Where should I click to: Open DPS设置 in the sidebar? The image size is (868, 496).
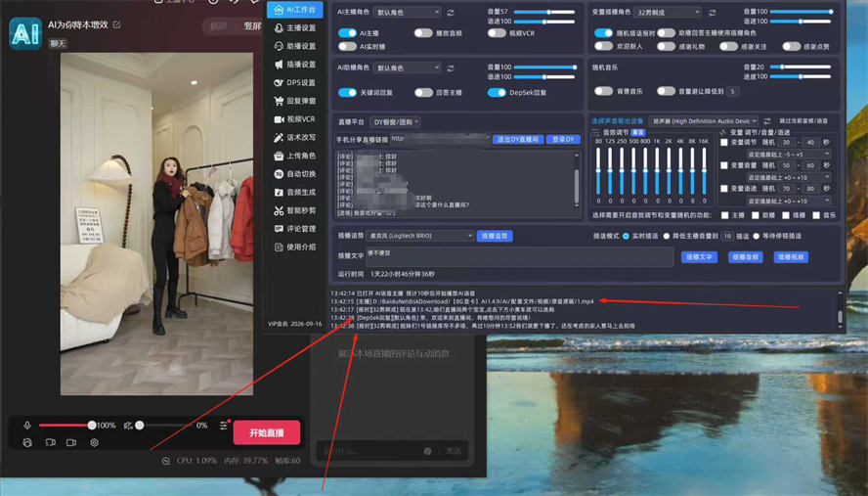click(x=294, y=82)
